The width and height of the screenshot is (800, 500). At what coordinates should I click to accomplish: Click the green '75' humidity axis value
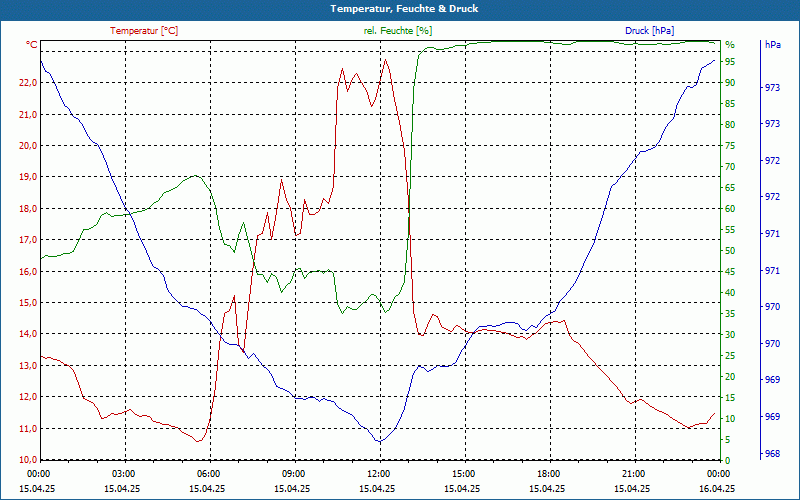(x=730, y=145)
